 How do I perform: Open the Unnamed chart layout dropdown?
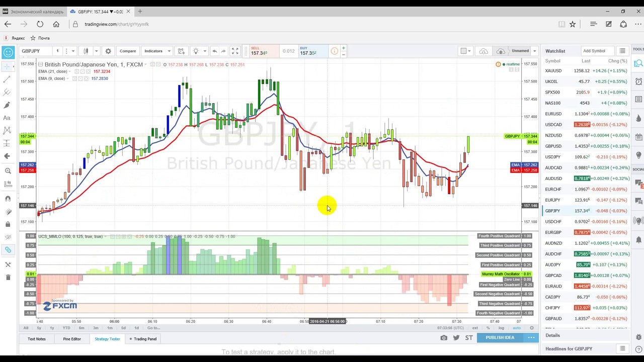pyautogui.click(x=534, y=51)
